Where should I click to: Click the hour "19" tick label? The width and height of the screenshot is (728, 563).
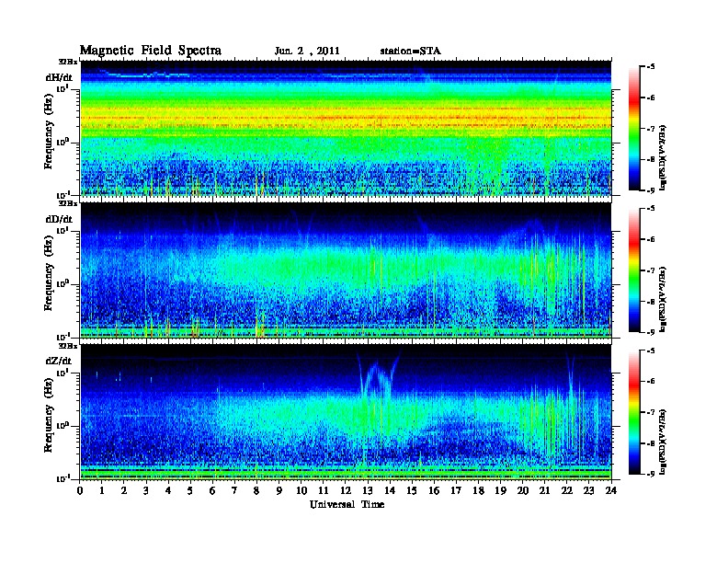pos(500,491)
